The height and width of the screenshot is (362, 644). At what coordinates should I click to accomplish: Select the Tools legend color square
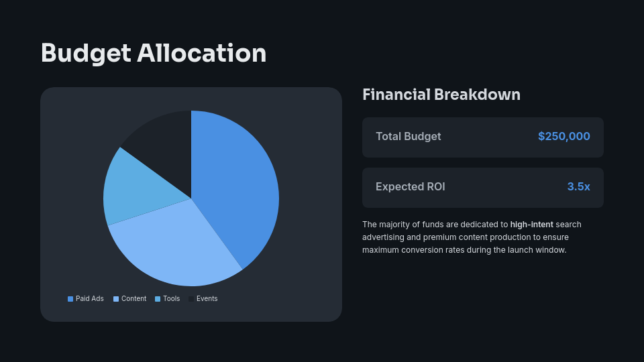coord(158,299)
